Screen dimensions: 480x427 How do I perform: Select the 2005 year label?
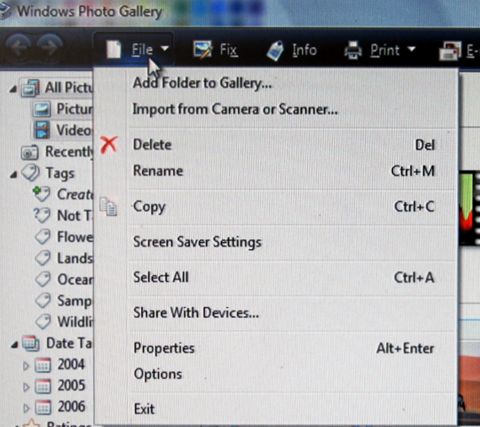click(x=71, y=386)
